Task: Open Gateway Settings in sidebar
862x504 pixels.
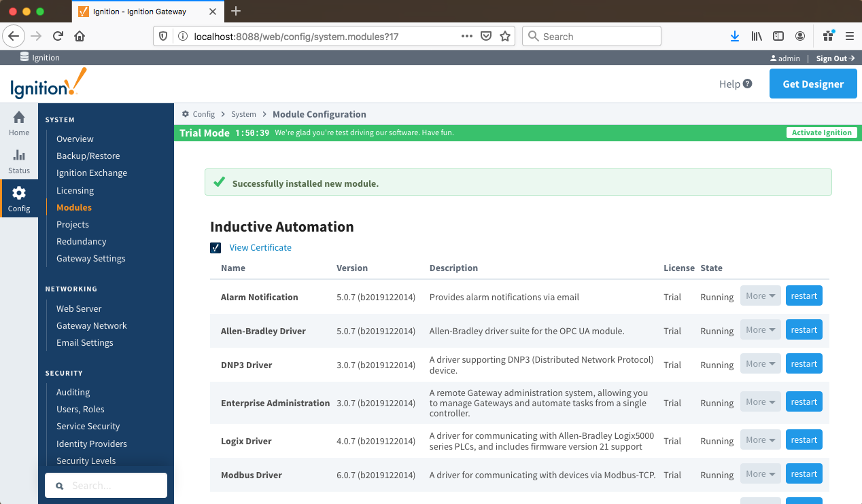Action: [91, 258]
